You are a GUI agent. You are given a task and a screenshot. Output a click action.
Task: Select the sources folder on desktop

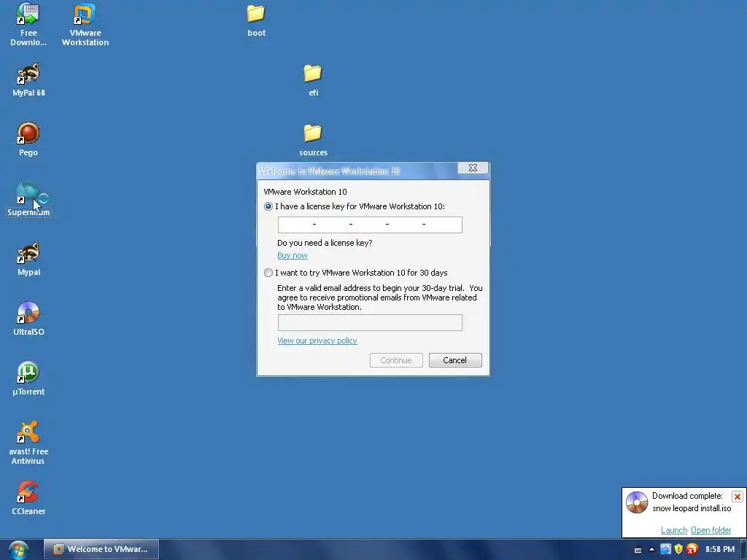[313, 140]
